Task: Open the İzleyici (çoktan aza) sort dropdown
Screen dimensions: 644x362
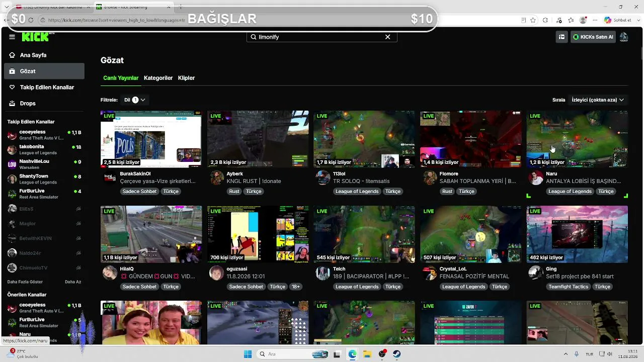Action: [x=598, y=100]
